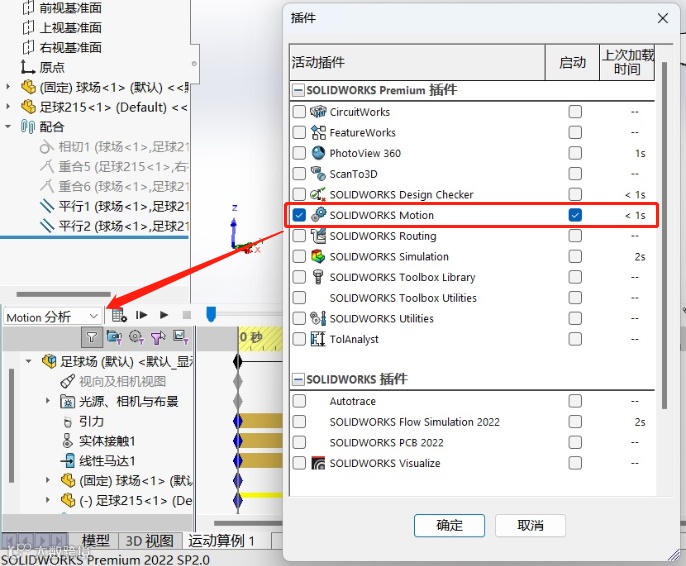
Task: Select mate 平行1 in feature tree
Action: tap(114, 206)
